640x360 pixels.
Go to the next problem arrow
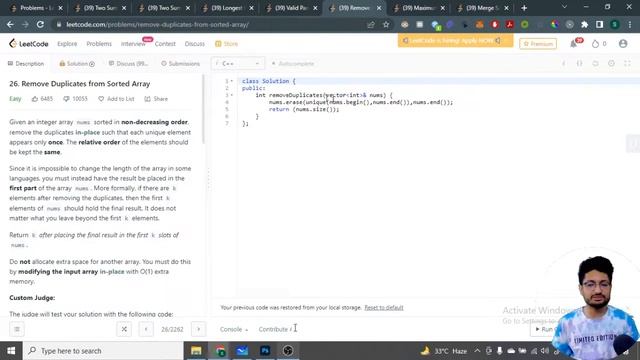point(198,329)
